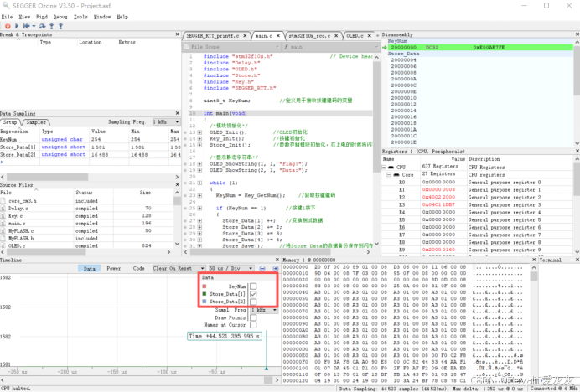Close the stm32f10x_rcc.c tab
Screen dimensions: 580x392
pyautogui.click(x=336, y=36)
